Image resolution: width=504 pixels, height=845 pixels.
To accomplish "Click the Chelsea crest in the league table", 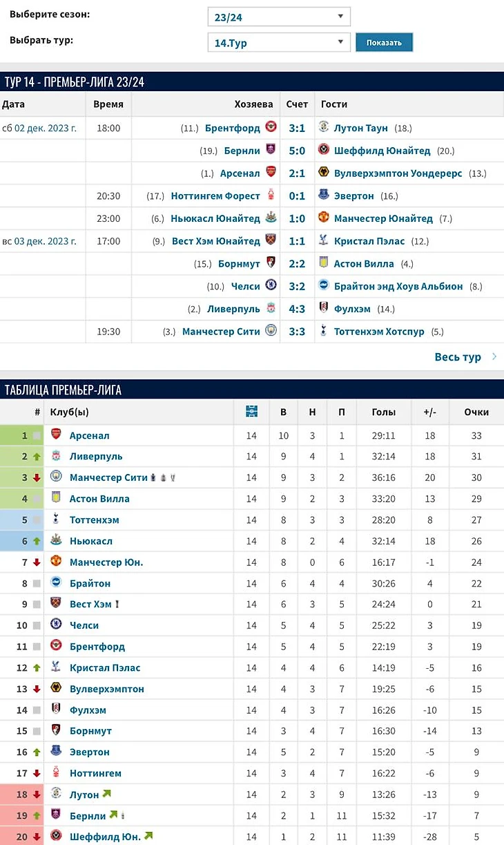I will tap(56, 625).
